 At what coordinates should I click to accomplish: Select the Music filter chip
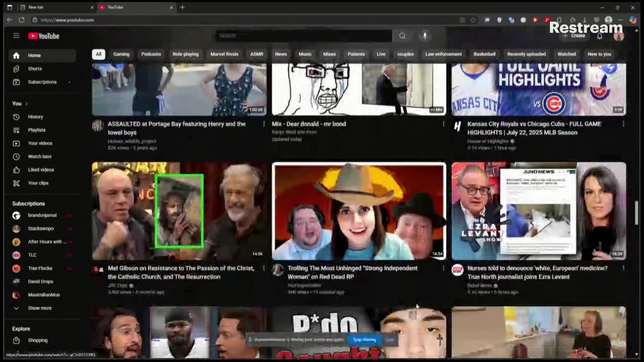305,54
